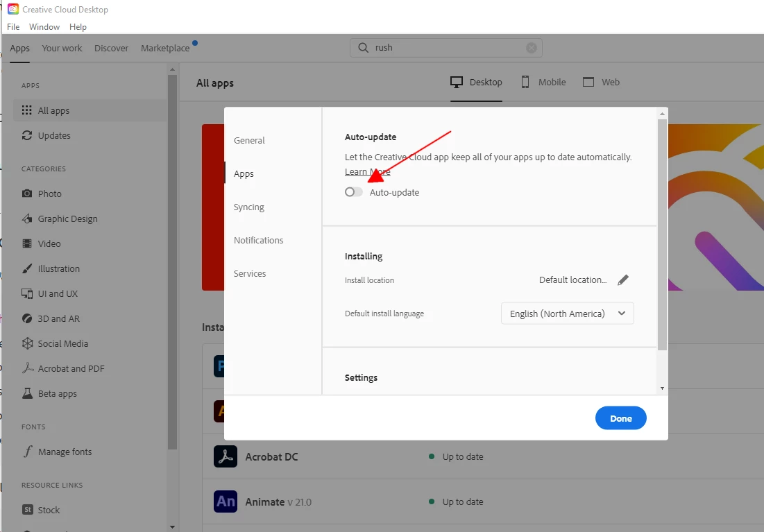Open Updates refresh icon in sidebar
The height and width of the screenshot is (532, 764).
27,135
